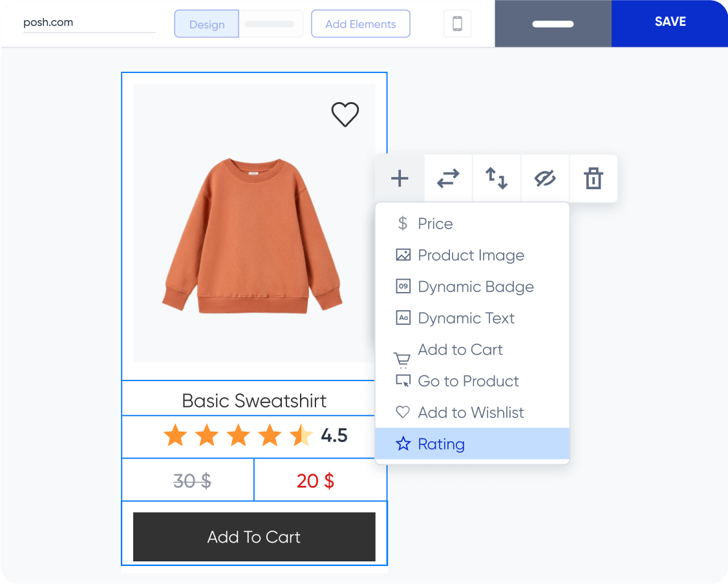This screenshot has height=584, width=728.
Task: Choose Go to Product option
Action: point(468,381)
